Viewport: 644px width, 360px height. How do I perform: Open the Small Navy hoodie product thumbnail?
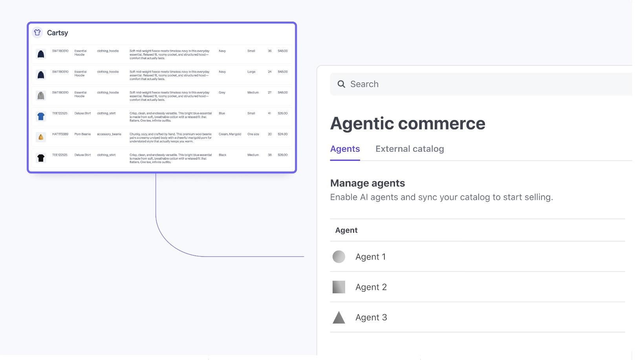pyautogui.click(x=41, y=54)
